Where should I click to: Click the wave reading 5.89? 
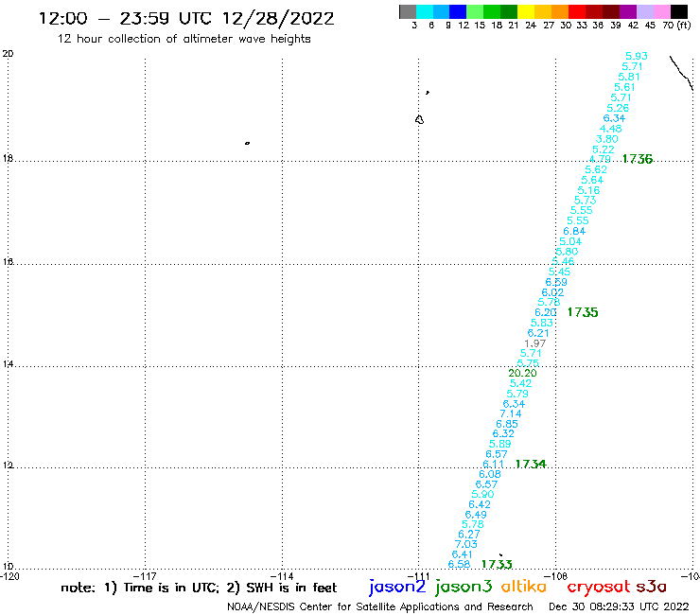(500, 444)
